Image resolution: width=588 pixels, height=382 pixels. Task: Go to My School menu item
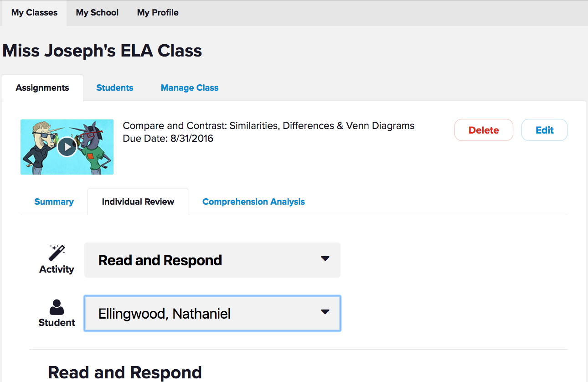coord(97,13)
